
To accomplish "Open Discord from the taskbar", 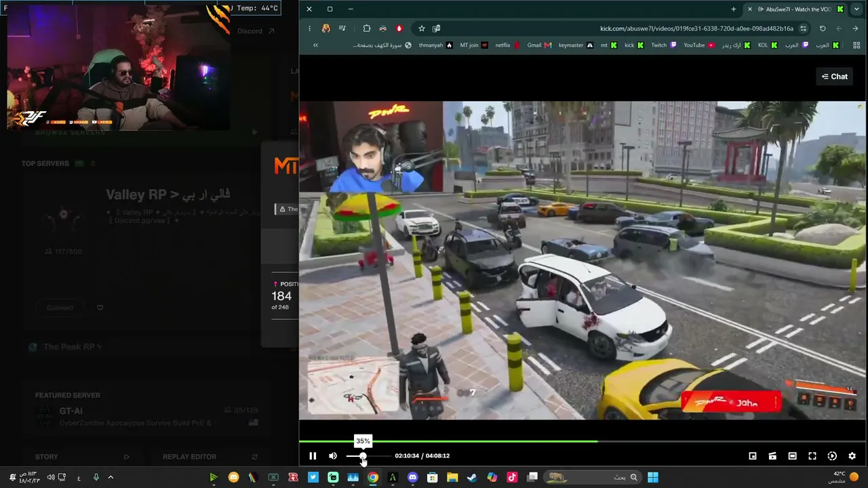I will click(412, 477).
